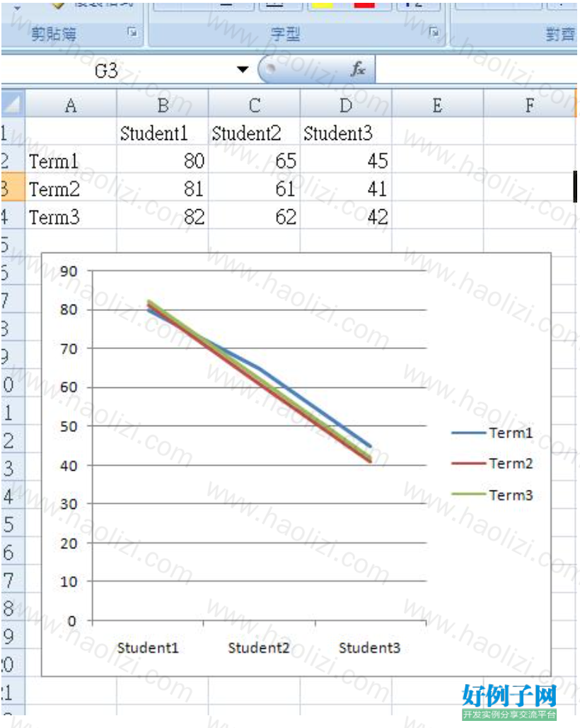Click the 剪貼簿 group label

coord(54,34)
